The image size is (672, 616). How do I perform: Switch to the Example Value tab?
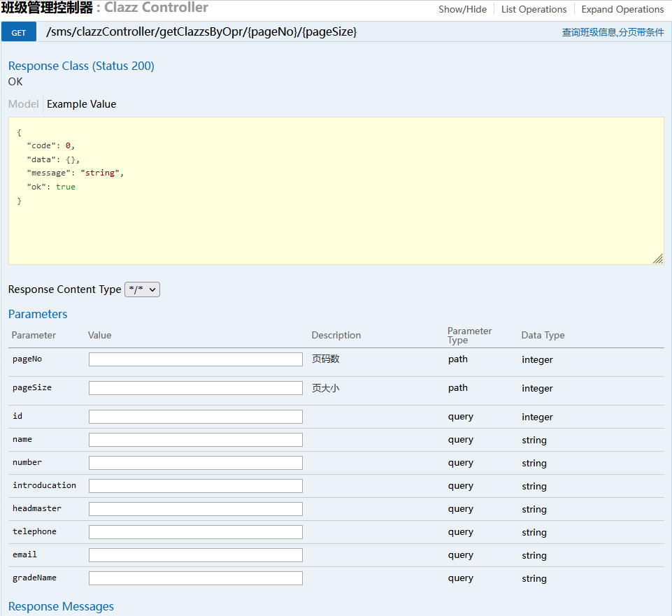point(81,104)
